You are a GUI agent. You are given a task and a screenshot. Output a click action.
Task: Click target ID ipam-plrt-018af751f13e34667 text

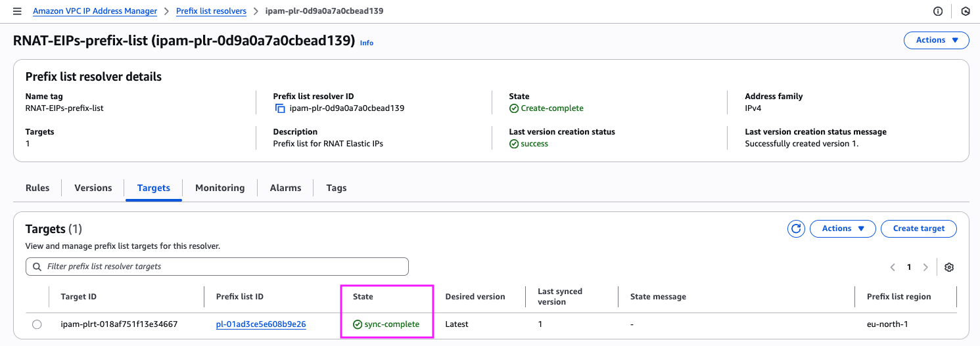pyautogui.click(x=119, y=324)
